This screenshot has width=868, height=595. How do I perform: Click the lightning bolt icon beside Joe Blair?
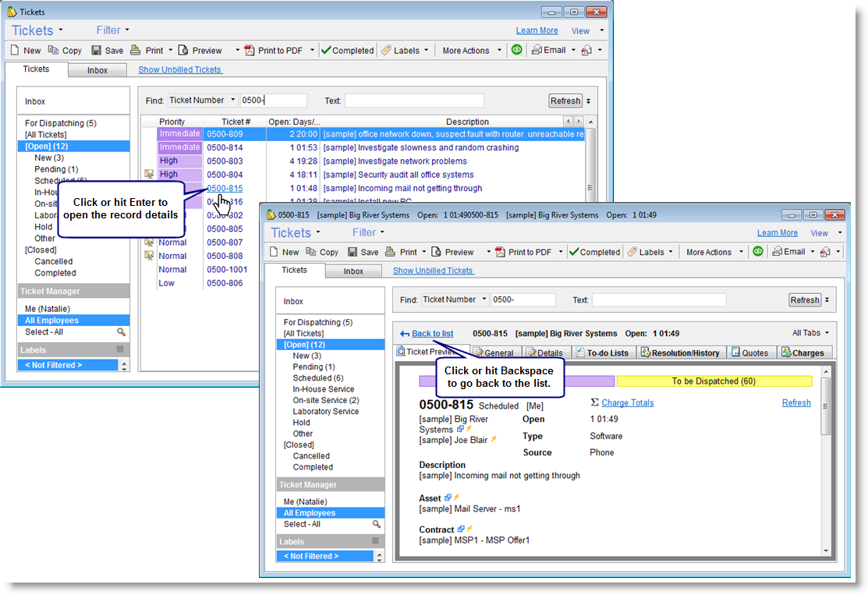(x=494, y=440)
